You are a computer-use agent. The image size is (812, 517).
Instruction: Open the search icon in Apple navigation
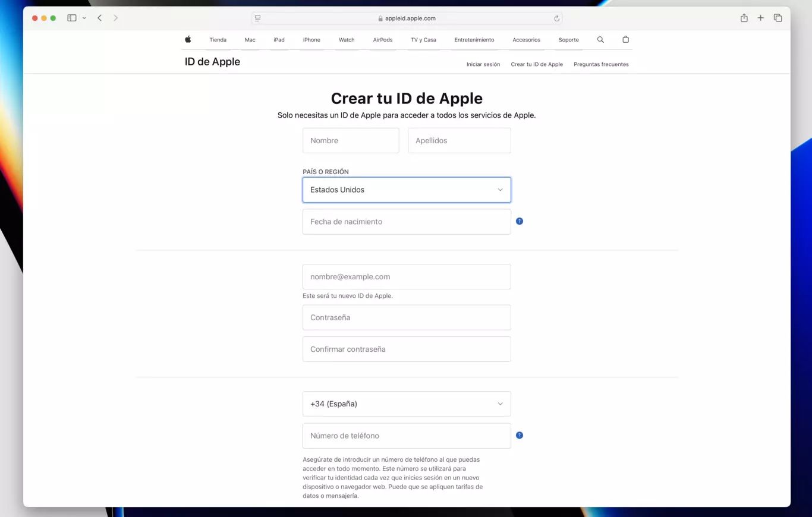pyautogui.click(x=600, y=40)
